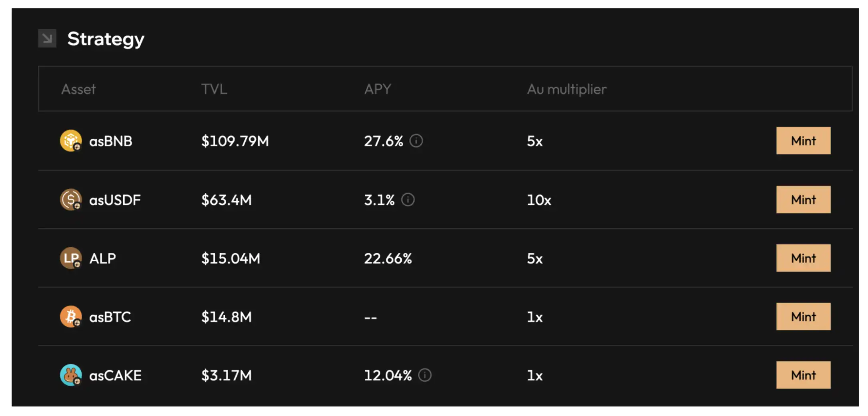Sort by the TVL column header
Image resolution: width=868 pixels, height=416 pixels.
214,89
